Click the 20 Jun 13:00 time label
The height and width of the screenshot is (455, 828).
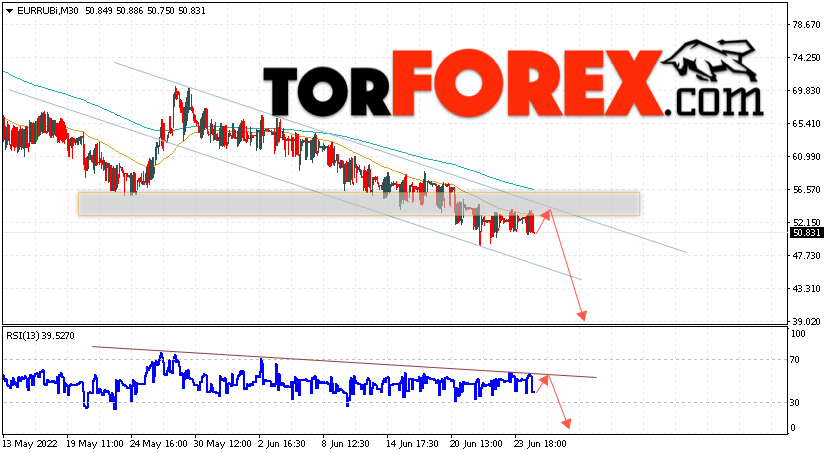[477, 444]
